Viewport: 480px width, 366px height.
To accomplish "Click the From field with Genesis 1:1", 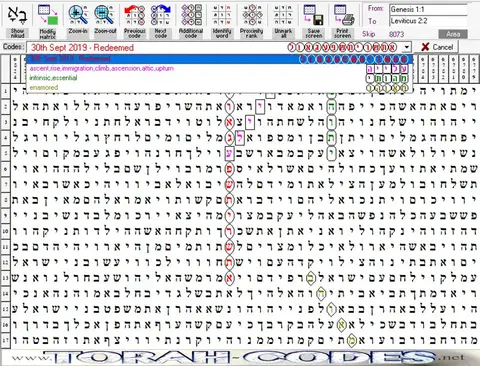I will coord(428,9).
